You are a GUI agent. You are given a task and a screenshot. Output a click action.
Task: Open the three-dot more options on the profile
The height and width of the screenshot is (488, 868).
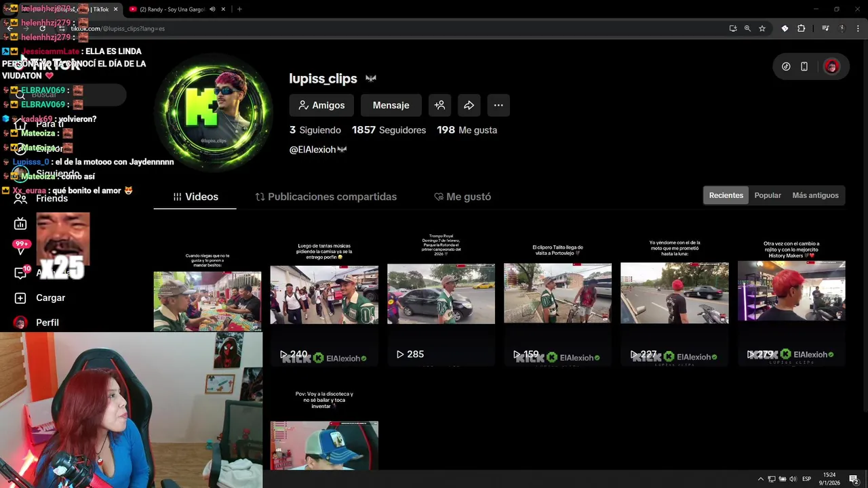[498, 105]
